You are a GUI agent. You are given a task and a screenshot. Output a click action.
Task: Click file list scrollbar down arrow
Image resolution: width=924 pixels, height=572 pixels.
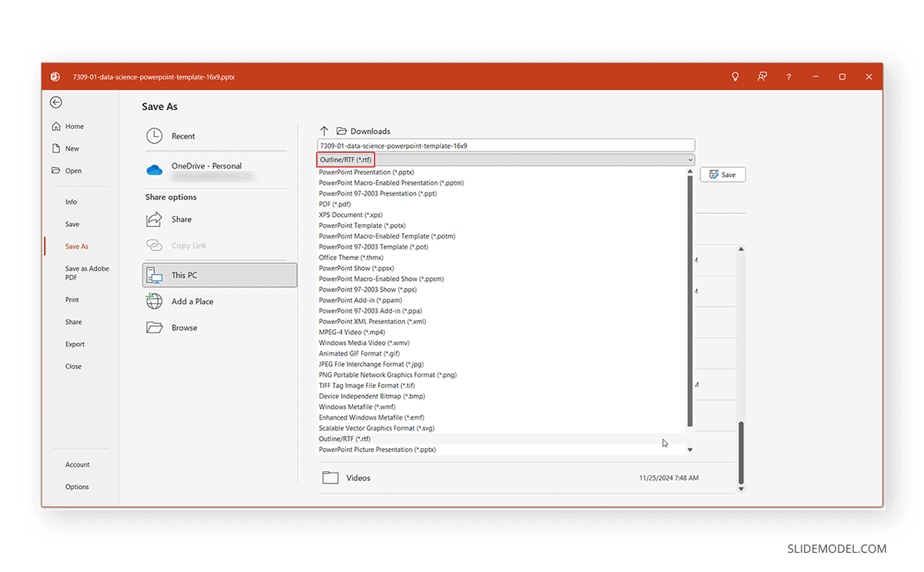click(742, 488)
